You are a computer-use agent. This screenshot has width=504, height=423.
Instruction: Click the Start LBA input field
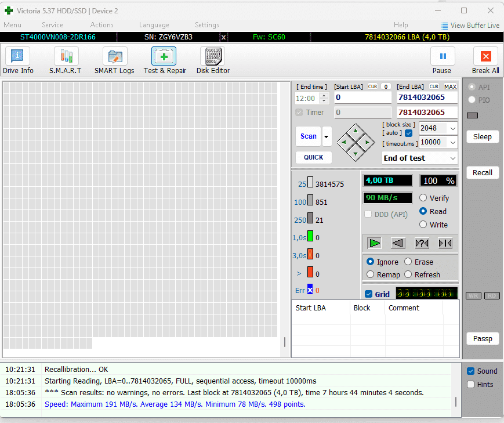coord(362,97)
